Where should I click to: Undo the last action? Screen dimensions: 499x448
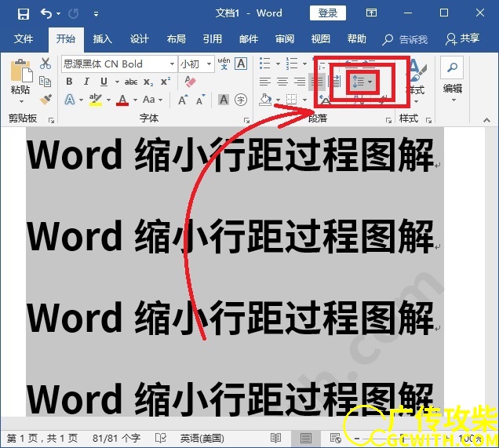[x=46, y=13]
